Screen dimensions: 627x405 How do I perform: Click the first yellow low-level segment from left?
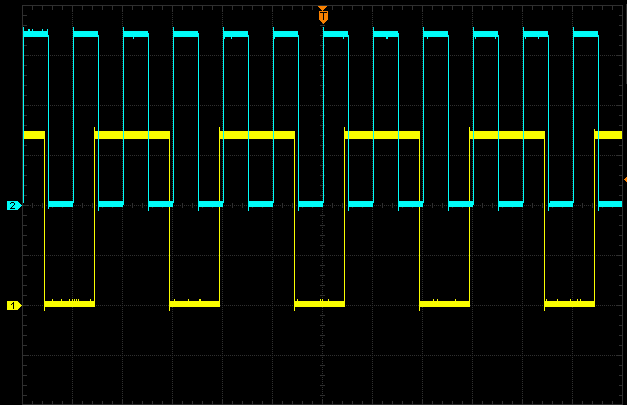(69, 303)
